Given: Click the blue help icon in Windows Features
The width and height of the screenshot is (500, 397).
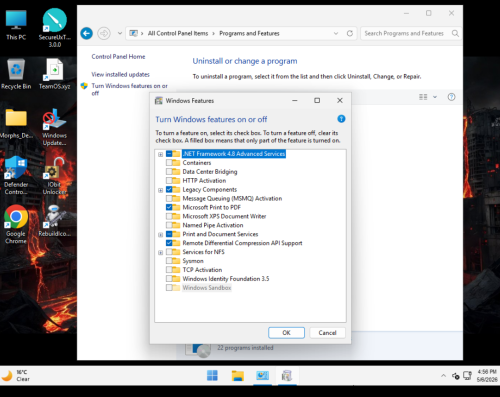Looking at the screenshot, I should (x=341, y=119).
